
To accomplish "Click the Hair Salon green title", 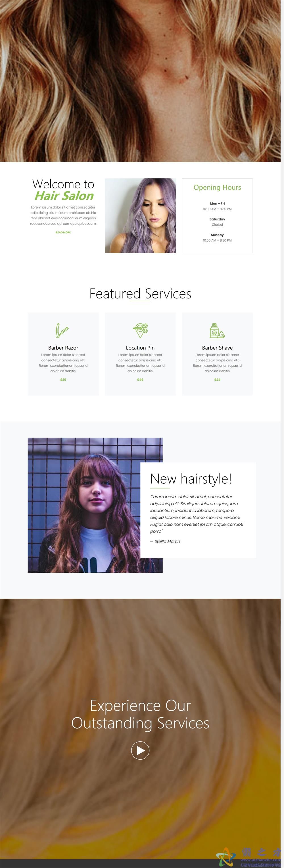I will click(x=64, y=196).
